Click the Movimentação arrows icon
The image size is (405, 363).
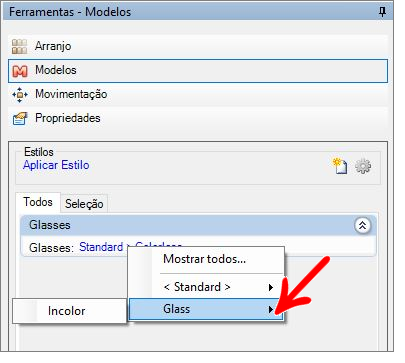tap(20, 95)
